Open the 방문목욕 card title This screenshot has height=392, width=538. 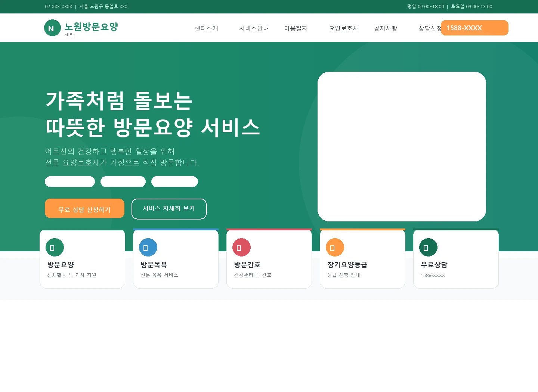coord(154,265)
